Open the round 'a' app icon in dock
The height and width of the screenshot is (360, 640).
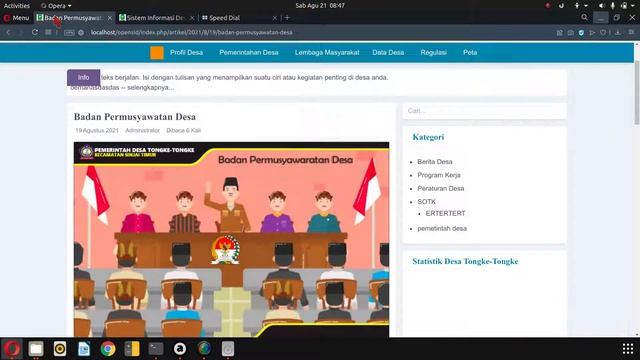[180, 349]
